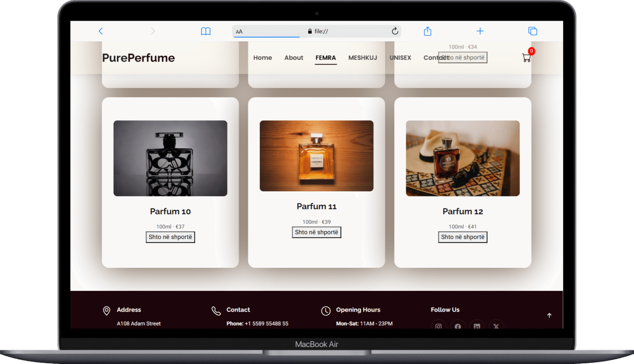Open the LinkedIn social icon
Image resolution: width=634 pixels, height=364 pixels.
[x=477, y=326]
